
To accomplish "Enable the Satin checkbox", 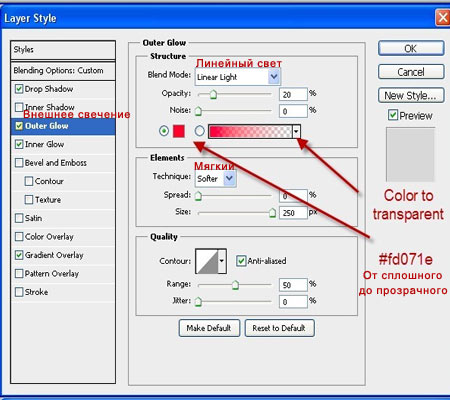I will [x=19, y=218].
